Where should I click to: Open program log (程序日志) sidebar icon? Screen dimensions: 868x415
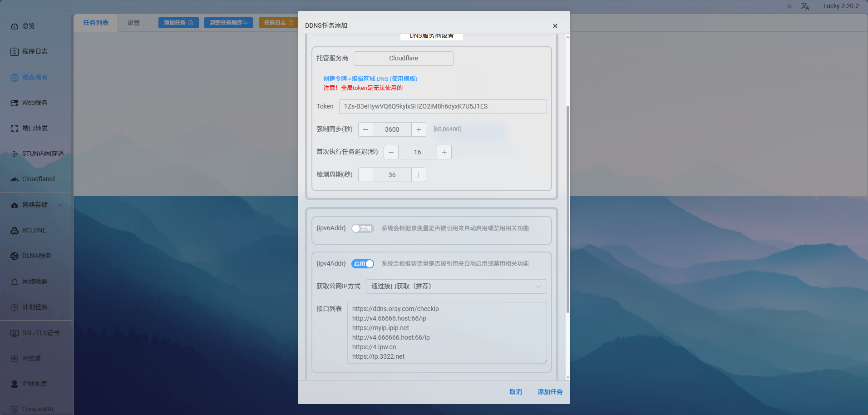[x=15, y=52]
